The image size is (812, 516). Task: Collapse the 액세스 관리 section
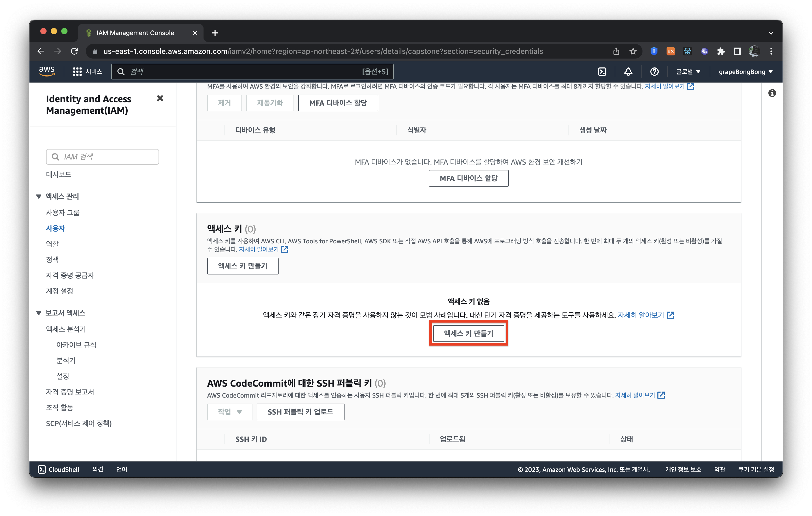point(39,196)
